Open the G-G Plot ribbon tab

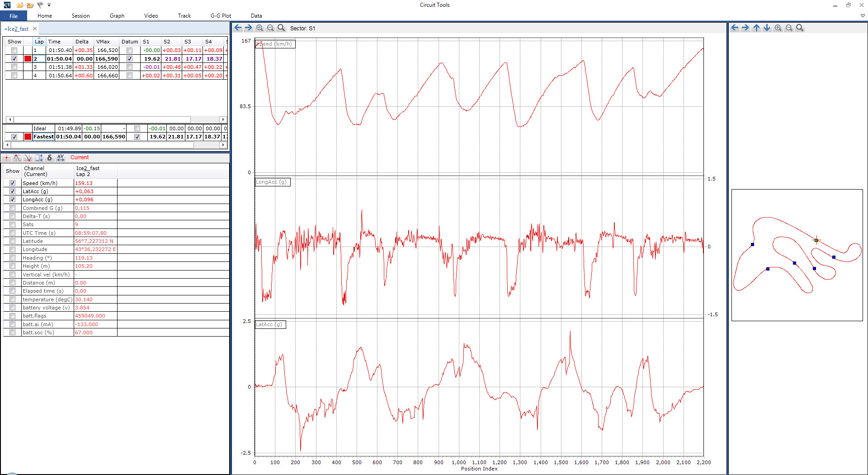(221, 16)
